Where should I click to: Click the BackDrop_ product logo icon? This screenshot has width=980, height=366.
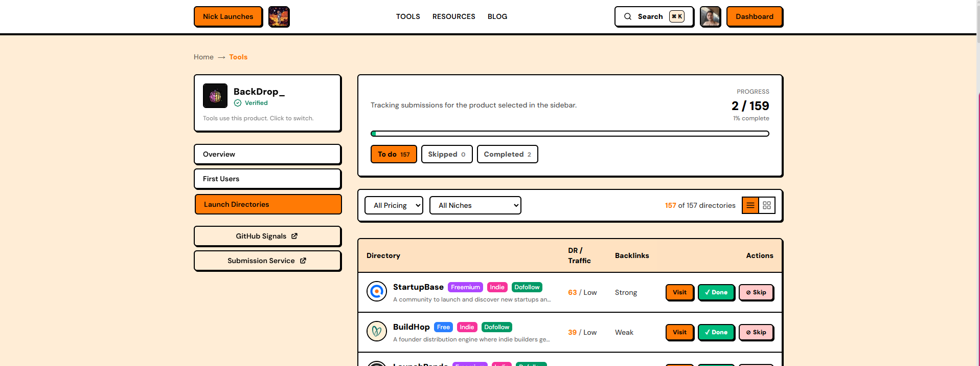(215, 96)
